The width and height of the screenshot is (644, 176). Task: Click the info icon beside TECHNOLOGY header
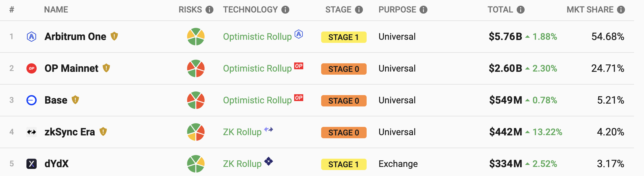[x=285, y=10]
